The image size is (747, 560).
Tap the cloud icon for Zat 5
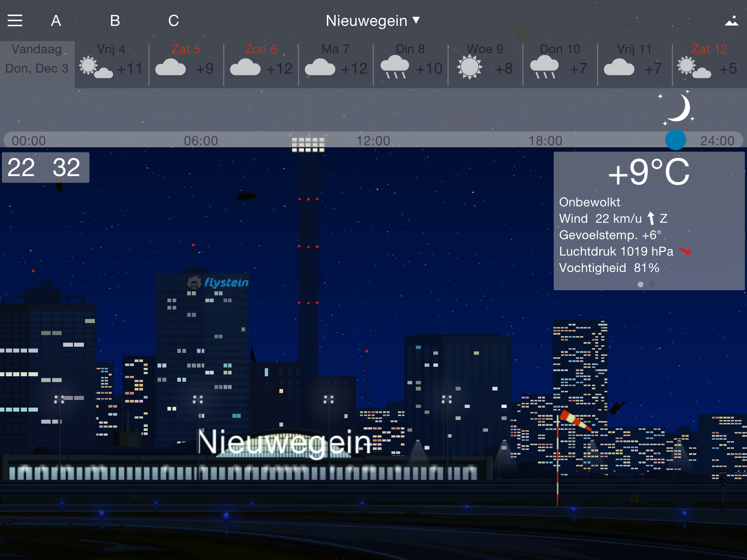tap(170, 67)
